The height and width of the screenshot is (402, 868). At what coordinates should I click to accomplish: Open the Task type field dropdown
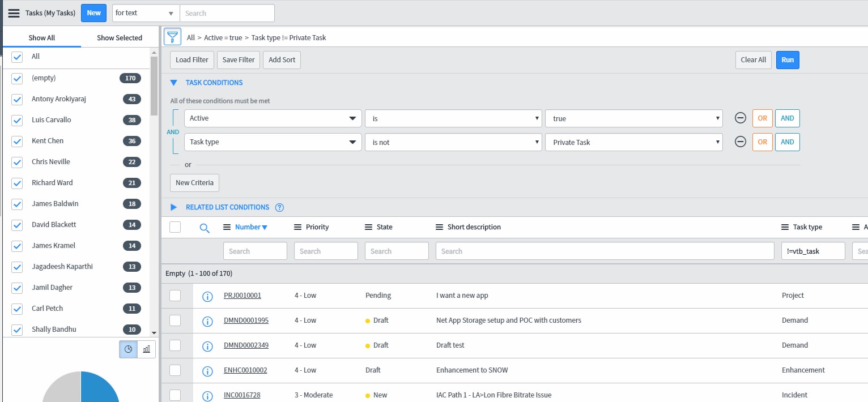coord(273,142)
